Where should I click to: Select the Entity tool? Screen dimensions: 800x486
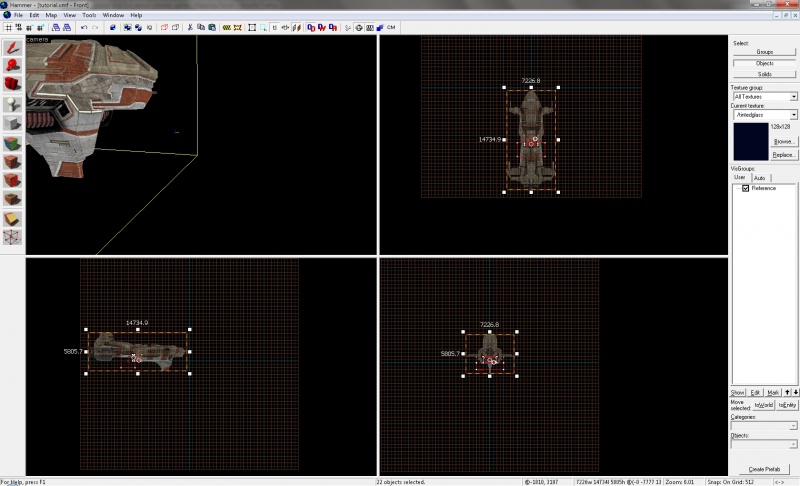[x=12, y=105]
